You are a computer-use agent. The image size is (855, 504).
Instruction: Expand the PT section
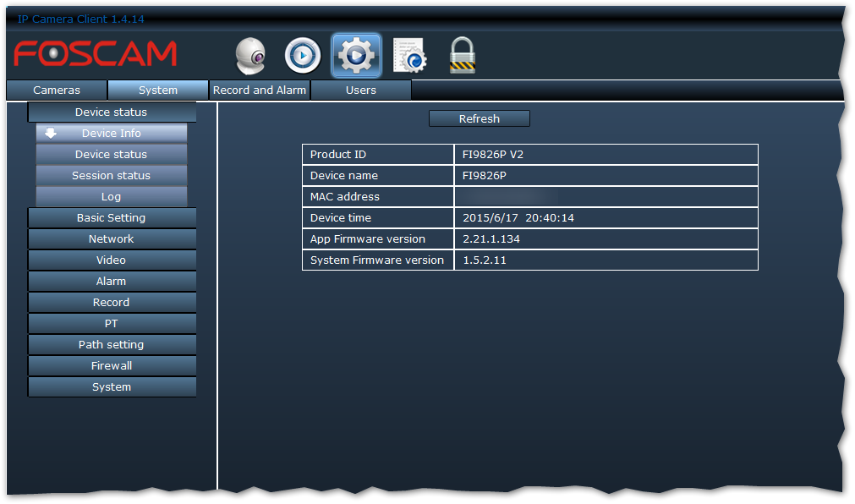112,323
